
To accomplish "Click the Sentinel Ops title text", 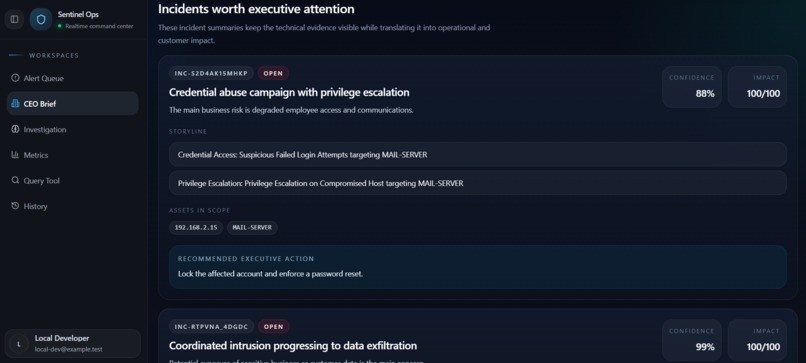I will [x=78, y=14].
